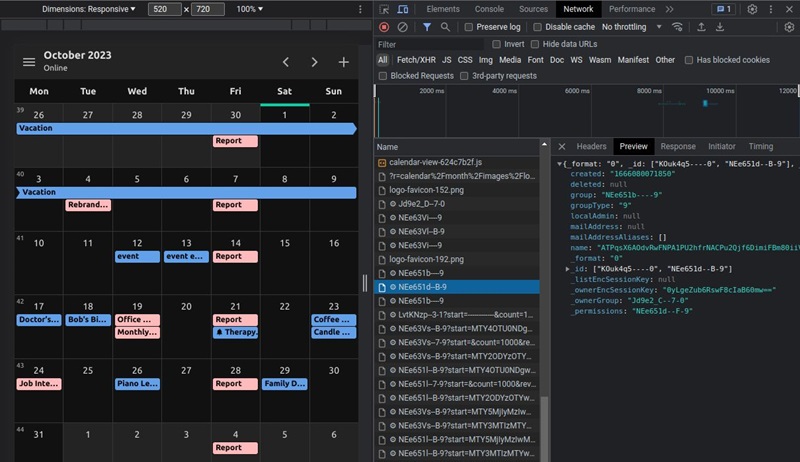The height and width of the screenshot is (462, 800).
Task: Open the Rebrand... event on 4
Action: click(x=88, y=205)
